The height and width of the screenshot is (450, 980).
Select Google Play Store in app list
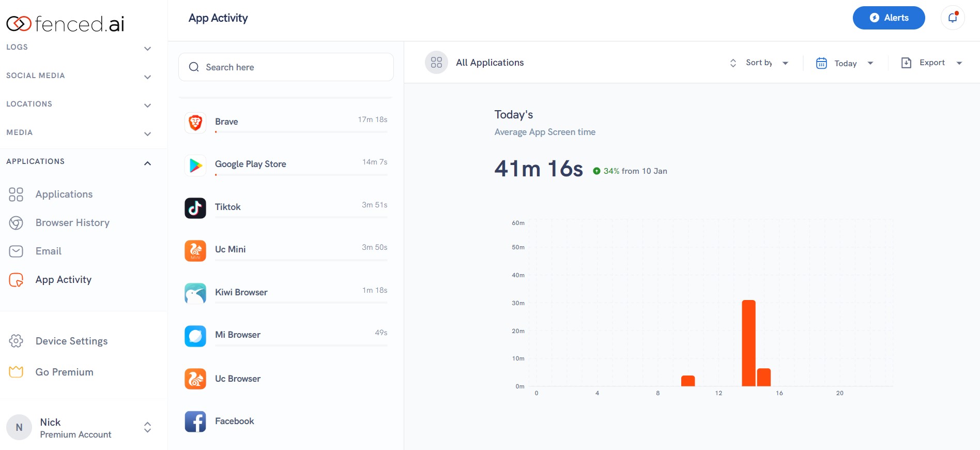[x=286, y=165]
